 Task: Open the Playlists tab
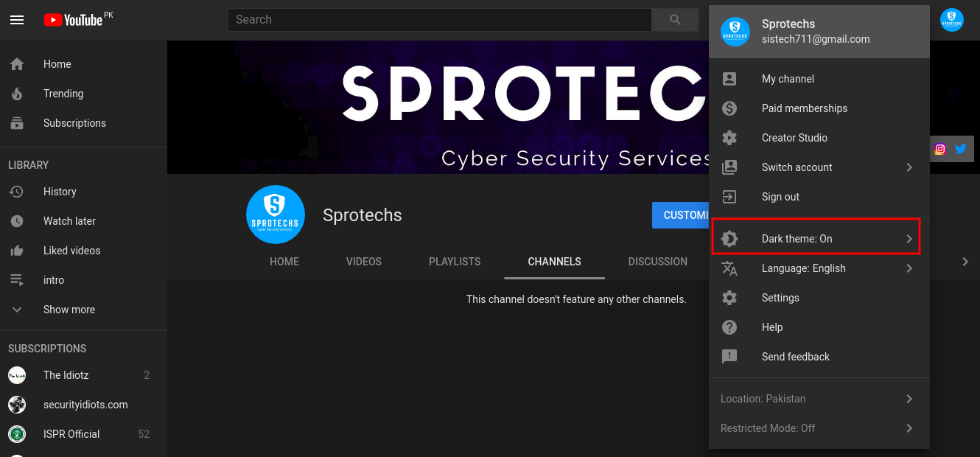point(455,262)
